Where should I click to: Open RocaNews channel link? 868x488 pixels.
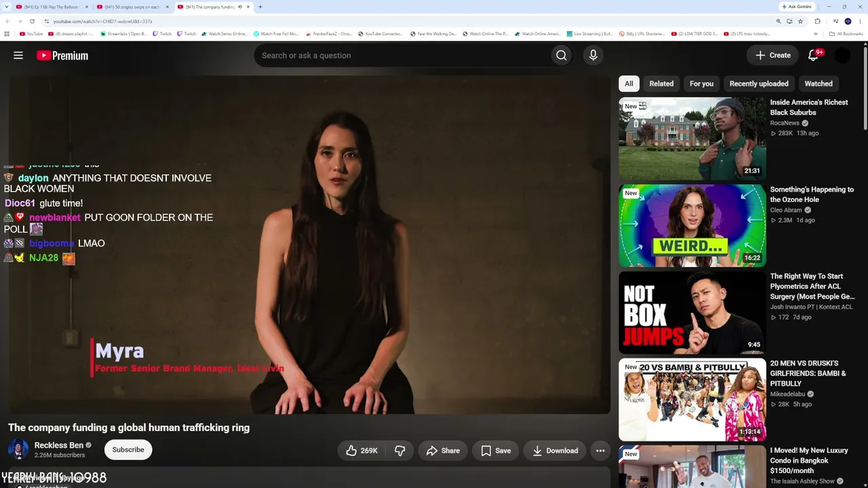(785, 123)
